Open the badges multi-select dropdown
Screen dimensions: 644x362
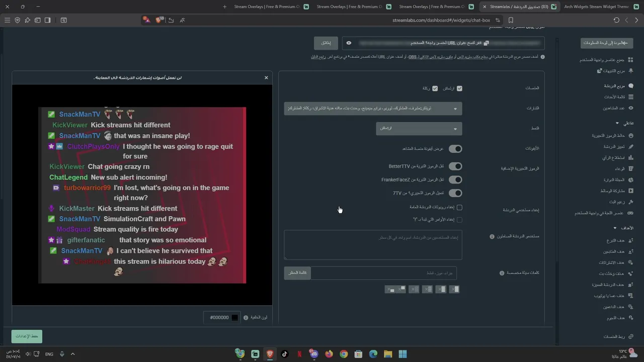tap(373, 109)
